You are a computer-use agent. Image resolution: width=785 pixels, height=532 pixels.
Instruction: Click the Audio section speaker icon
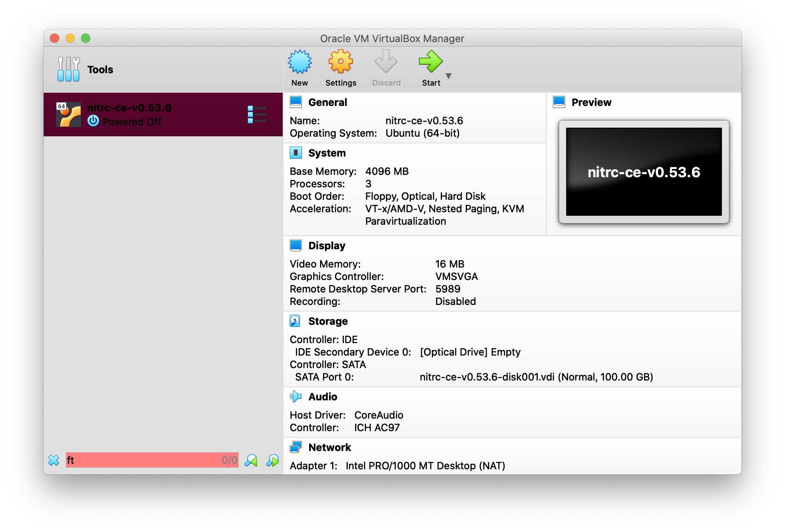[x=296, y=396]
